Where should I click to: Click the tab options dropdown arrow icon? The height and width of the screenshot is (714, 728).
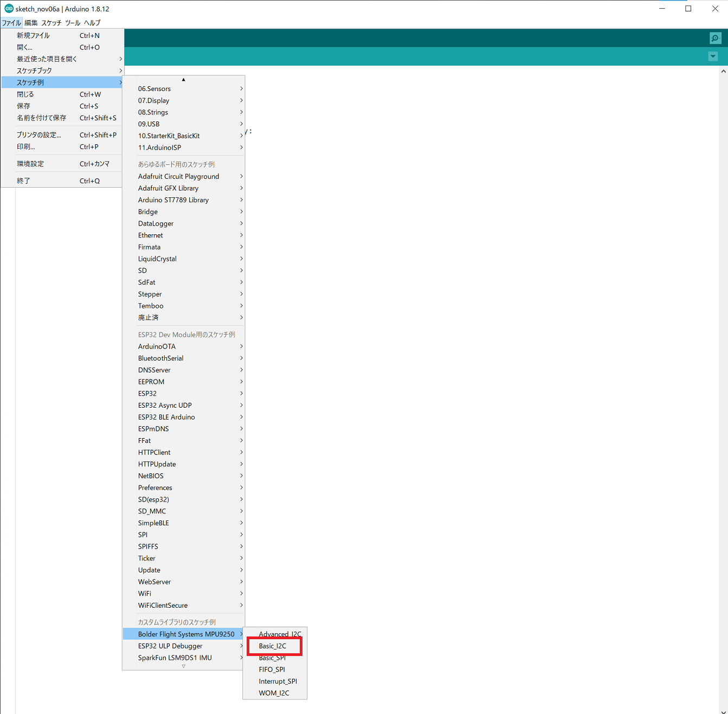coord(713,56)
